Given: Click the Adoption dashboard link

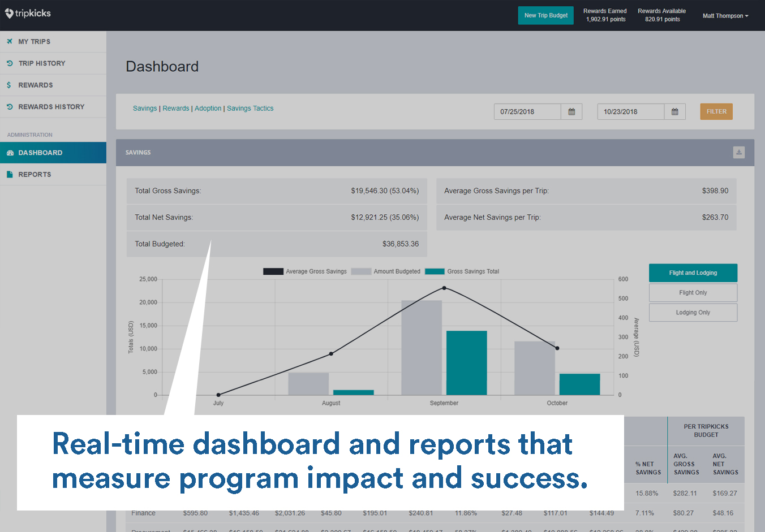Looking at the screenshot, I should [208, 109].
